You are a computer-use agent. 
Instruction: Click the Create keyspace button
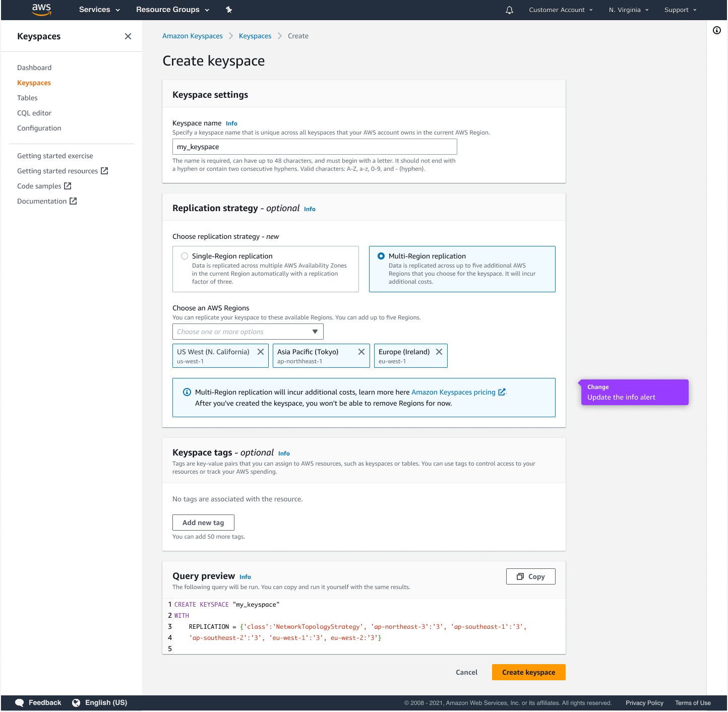pos(528,672)
